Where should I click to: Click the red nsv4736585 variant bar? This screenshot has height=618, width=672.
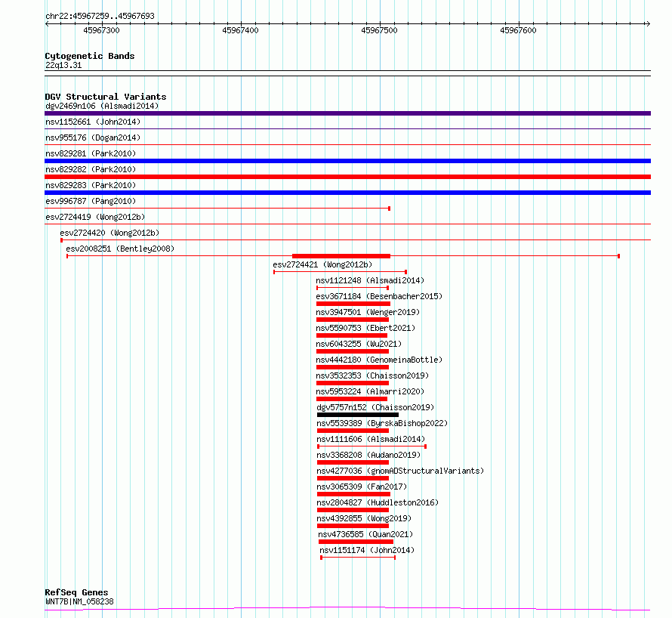tap(356, 542)
